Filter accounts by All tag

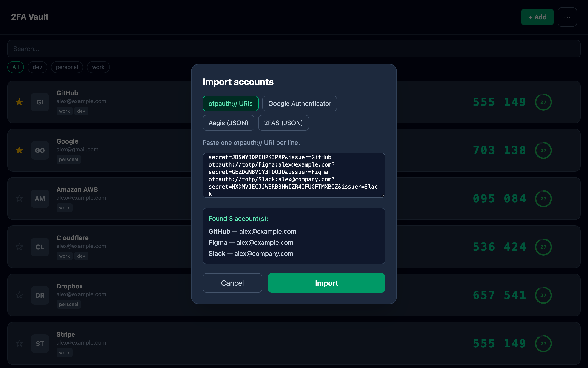16,67
